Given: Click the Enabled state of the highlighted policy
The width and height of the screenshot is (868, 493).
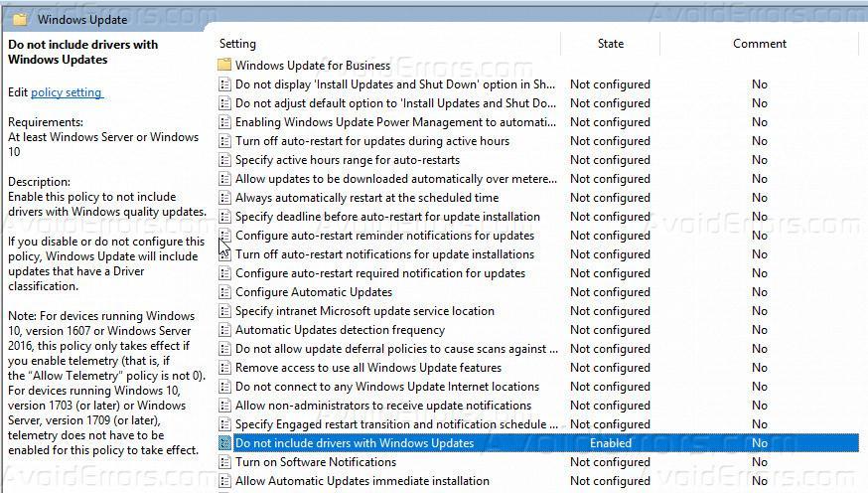Looking at the screenshot, I should [610, 443].
